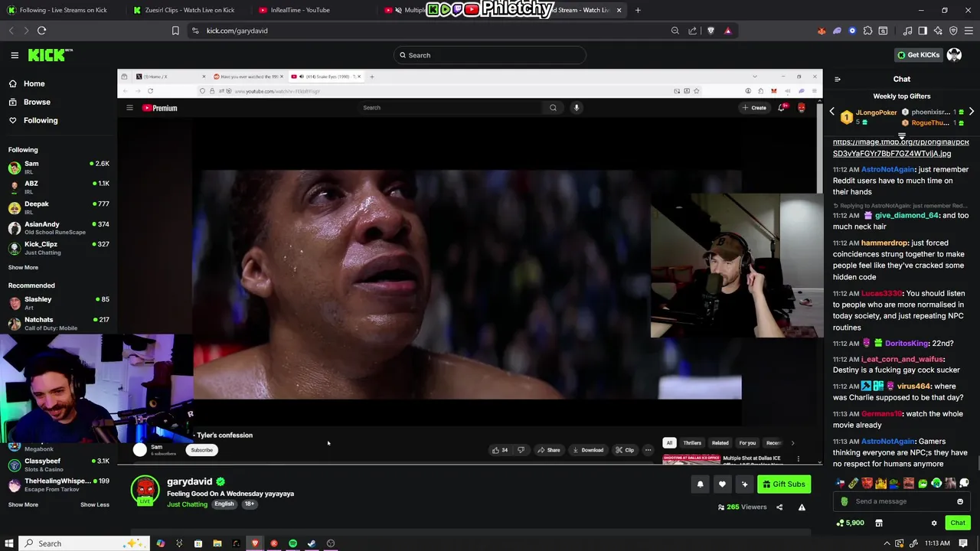The height and width of the screenshot is (551, 980).
Task: Open Kick_Clipz channel in Following list
Action: click(x=59, y=247)
